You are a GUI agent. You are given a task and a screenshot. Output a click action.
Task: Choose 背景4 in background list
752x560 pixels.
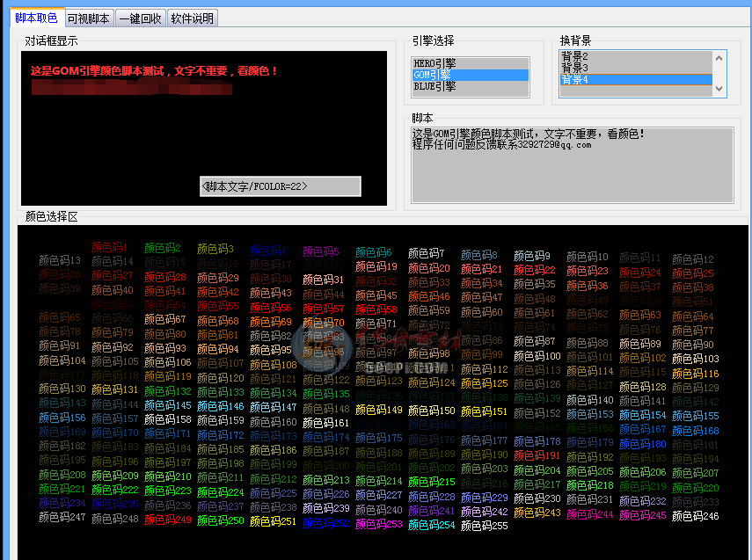636,80
